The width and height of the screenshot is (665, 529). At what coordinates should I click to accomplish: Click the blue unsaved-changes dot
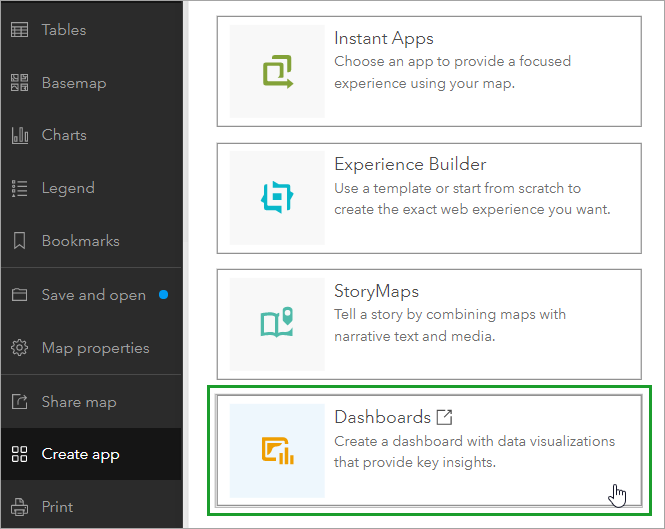(x=163, y=294)
